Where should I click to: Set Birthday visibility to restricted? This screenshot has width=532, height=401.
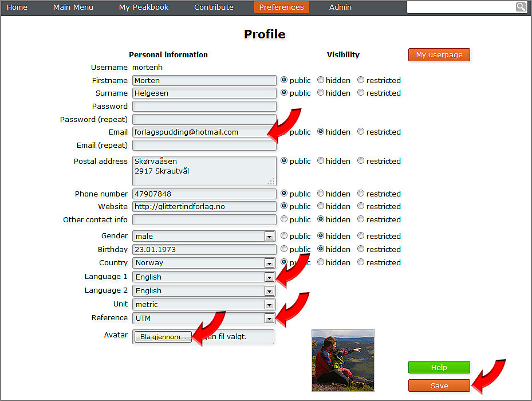(361, 249)
